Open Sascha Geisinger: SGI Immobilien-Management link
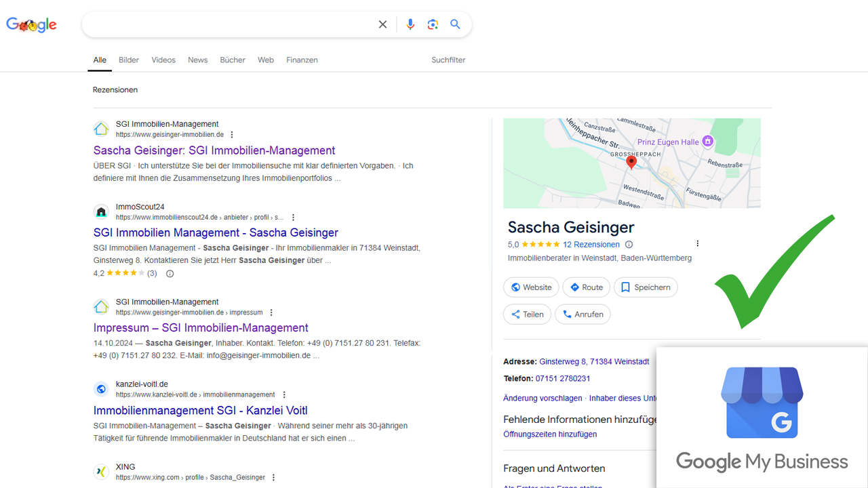This screenshot has height=488, width=868. (x=214, y=150)
